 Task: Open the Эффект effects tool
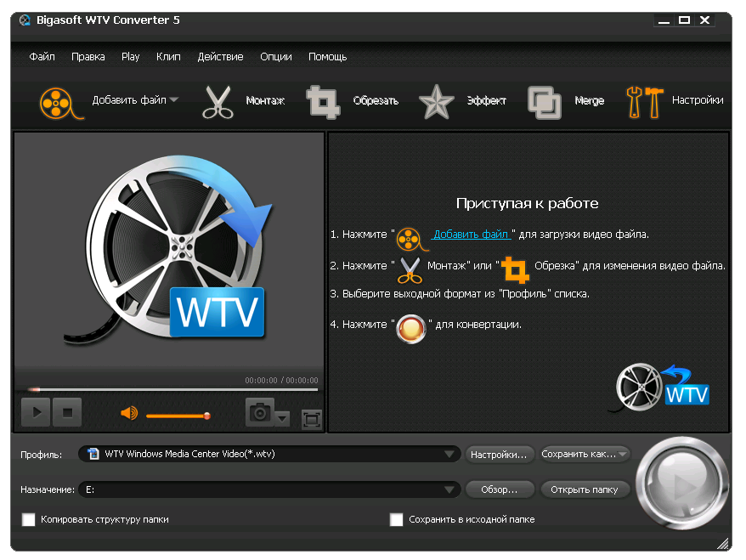(x=436, y=100)
